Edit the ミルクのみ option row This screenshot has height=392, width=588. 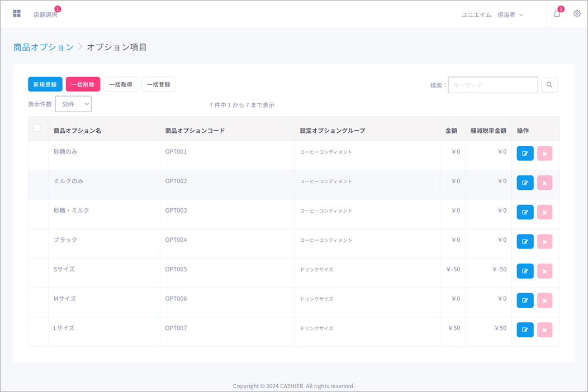coord(525,183)
